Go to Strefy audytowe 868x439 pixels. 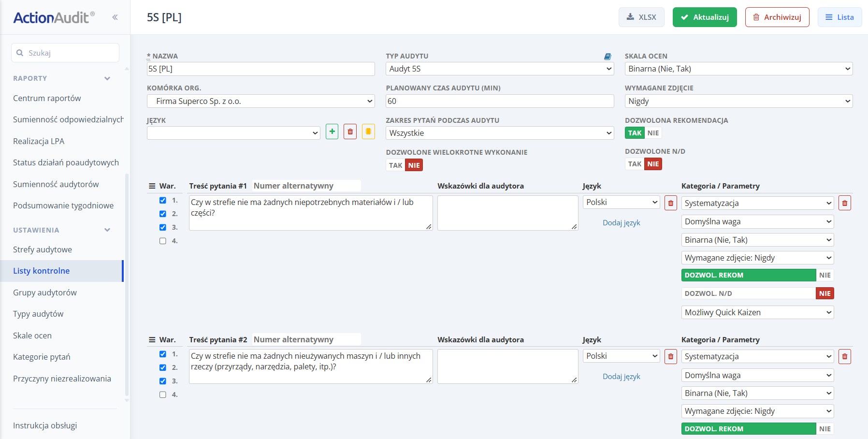click(x=43, y=249)
